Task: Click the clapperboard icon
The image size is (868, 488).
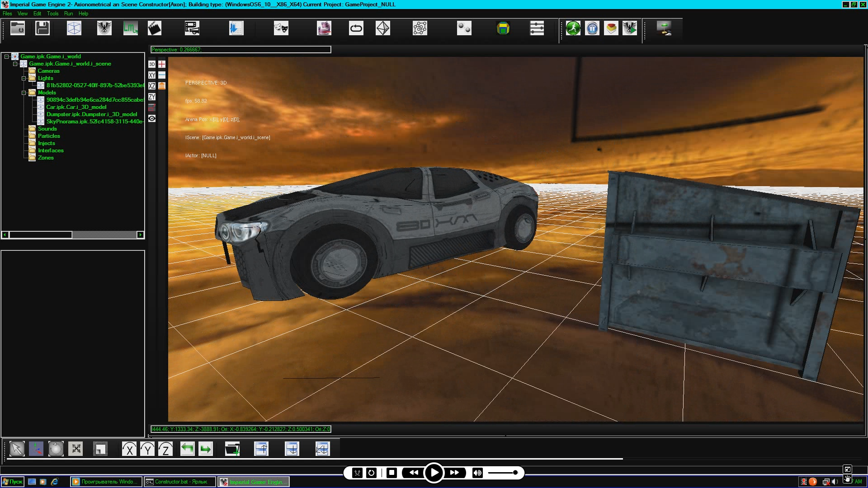Action: click(155, 28)
